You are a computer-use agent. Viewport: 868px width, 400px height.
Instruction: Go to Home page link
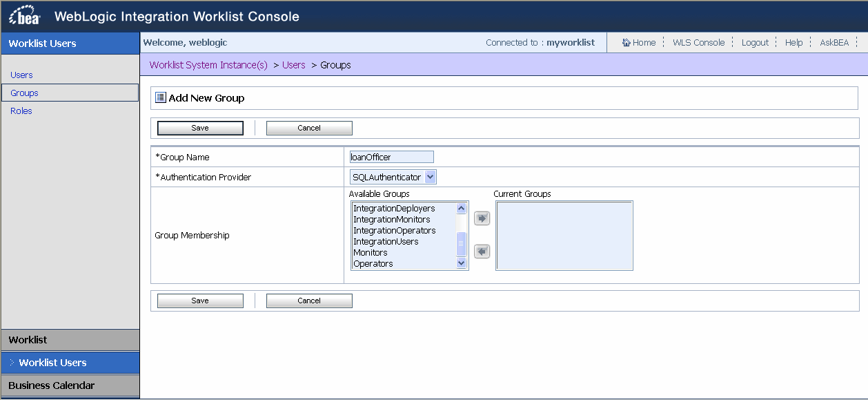click(x=644, y=43)
